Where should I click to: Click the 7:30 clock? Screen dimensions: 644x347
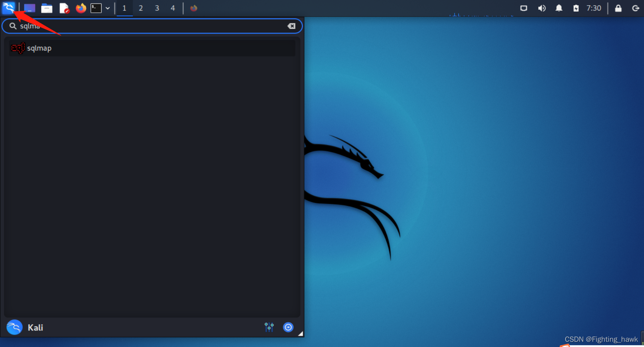pos(594,8)
